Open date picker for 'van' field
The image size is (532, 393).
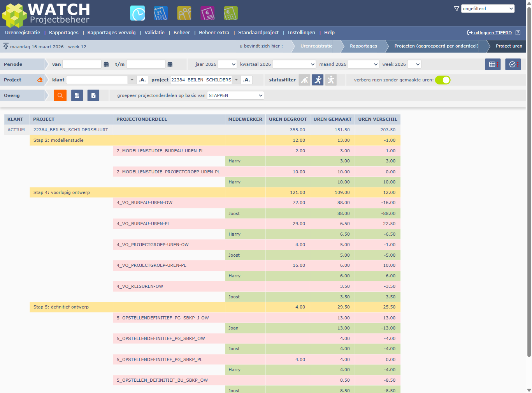tap(106, 65)
